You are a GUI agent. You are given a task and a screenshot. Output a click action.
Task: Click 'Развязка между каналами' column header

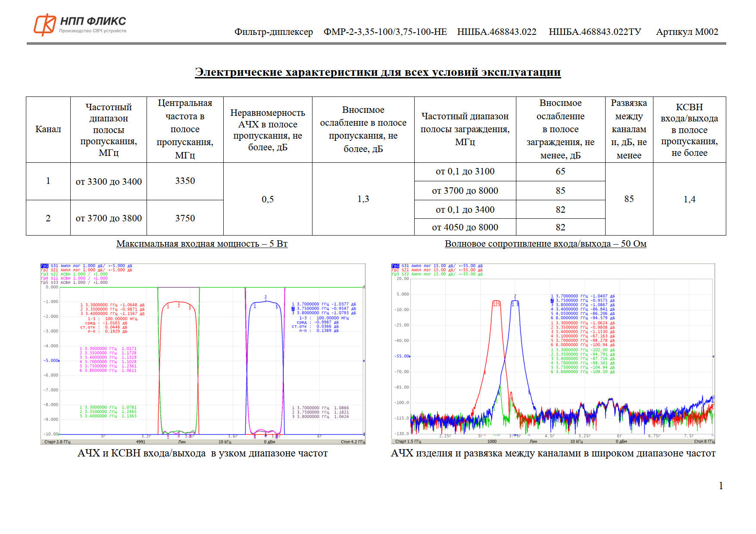(x=629, y=129)
